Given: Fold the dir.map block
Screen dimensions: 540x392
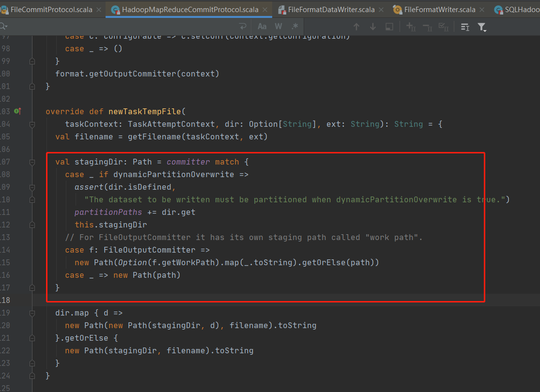Looking at the screenshot, I should click(x=32, y=313).
